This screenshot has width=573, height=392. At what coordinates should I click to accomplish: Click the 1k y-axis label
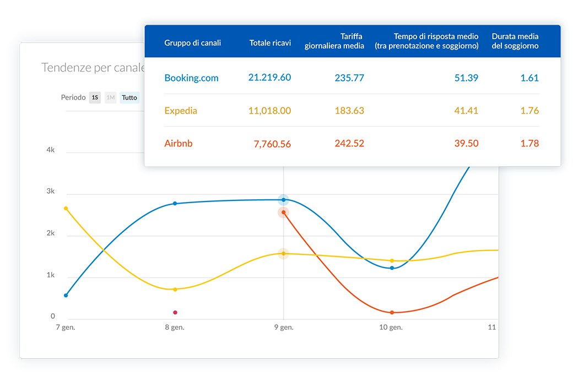[x=51, y=275]
